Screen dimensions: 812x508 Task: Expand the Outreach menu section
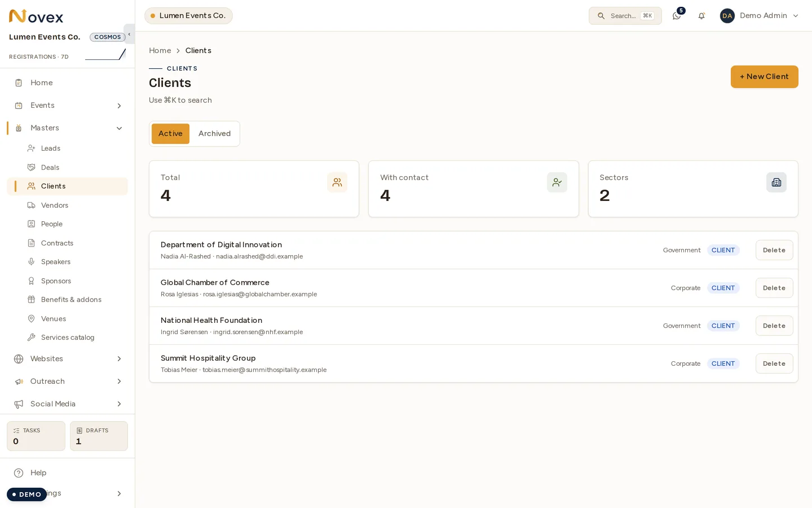pos(68,382)
